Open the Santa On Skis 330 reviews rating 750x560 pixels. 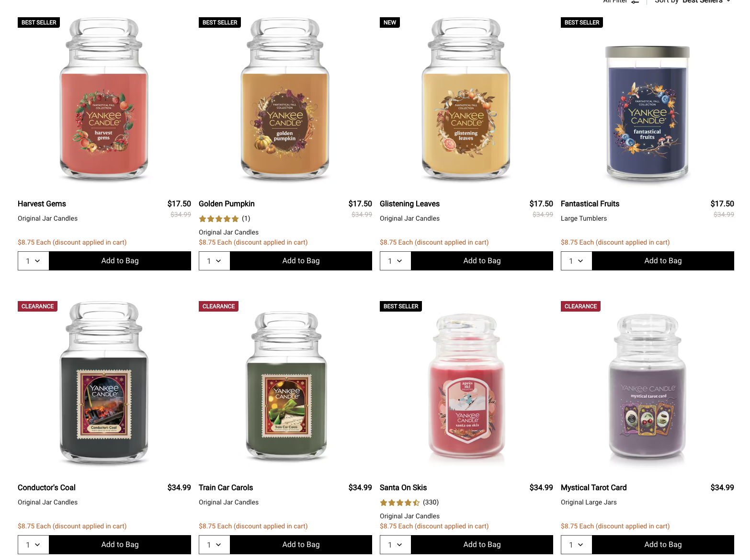(x=409, y=503)
